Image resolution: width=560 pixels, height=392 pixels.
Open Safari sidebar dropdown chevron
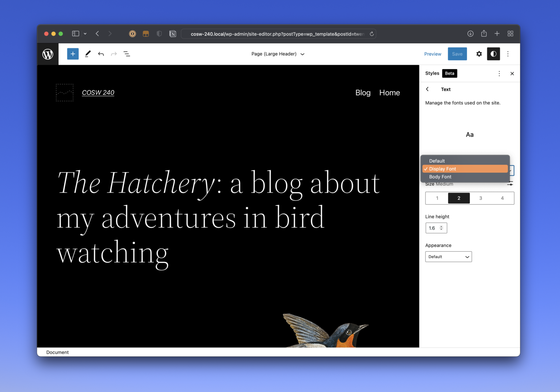[x=85, y=34]
